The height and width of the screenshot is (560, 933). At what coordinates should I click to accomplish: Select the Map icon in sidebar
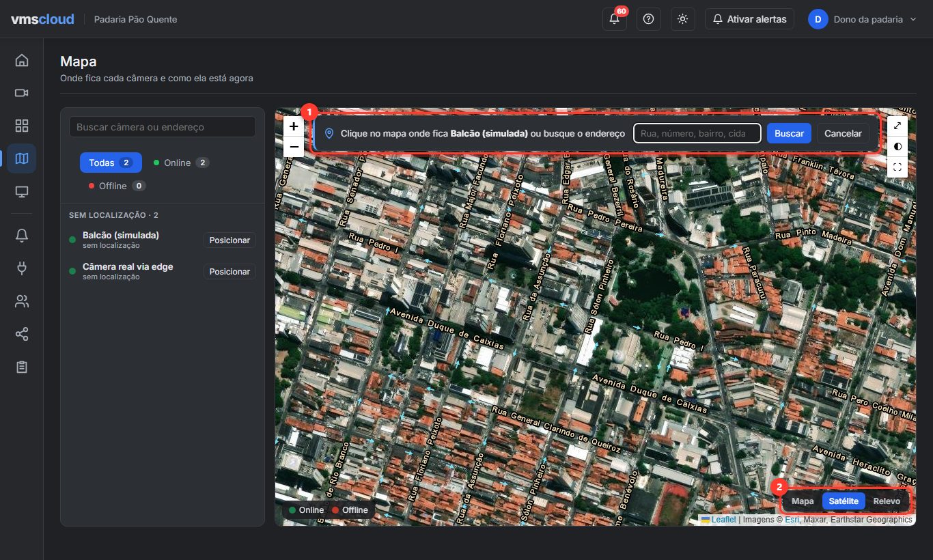(22, 158)
